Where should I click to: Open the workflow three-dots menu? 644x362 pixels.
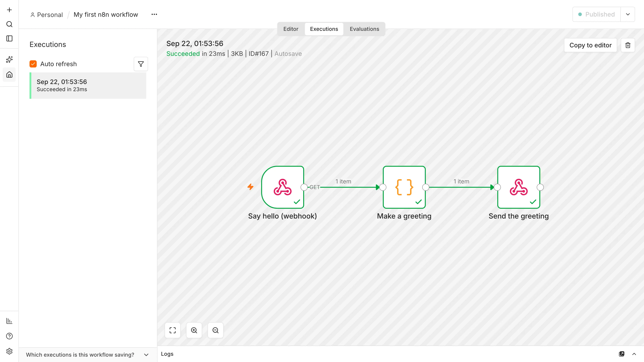[x=154, y=14]
